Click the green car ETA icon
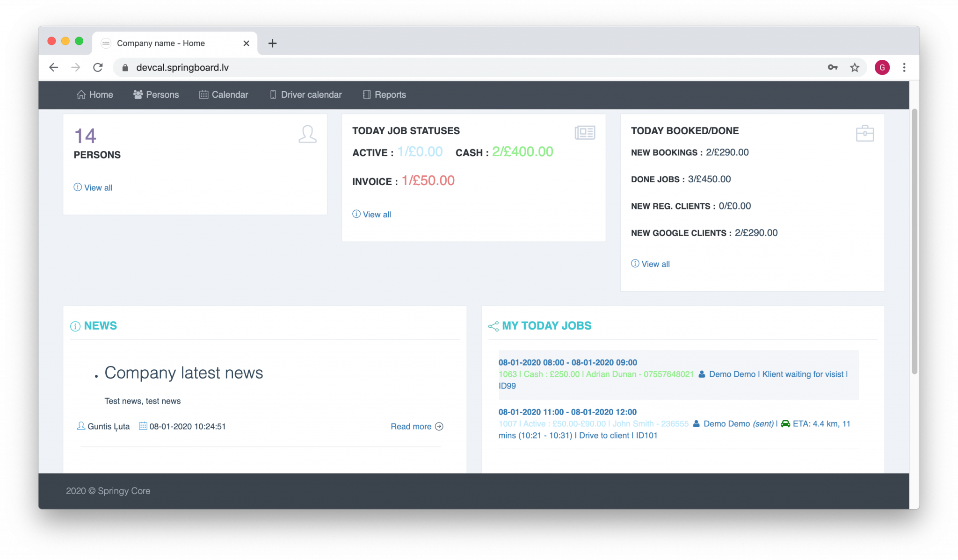Screen dimensions: 958x560 click(785, 424)
